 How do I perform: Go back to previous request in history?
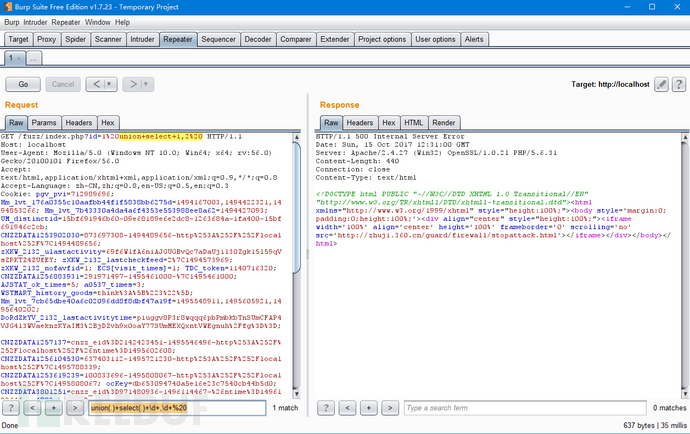[96, 84]
